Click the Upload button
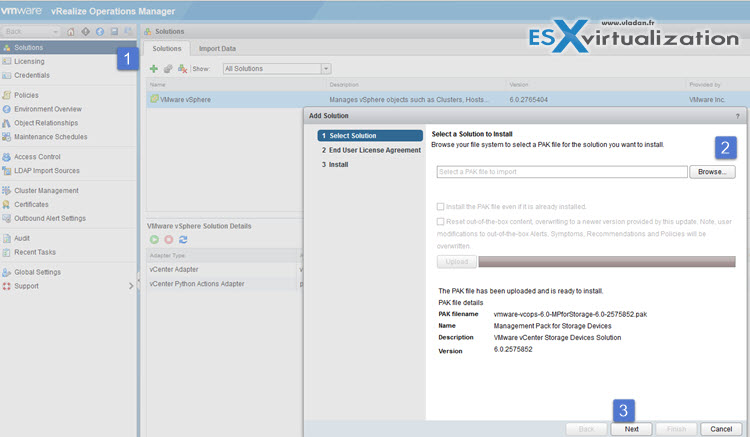The image size is (750, 437). [457, 262]
